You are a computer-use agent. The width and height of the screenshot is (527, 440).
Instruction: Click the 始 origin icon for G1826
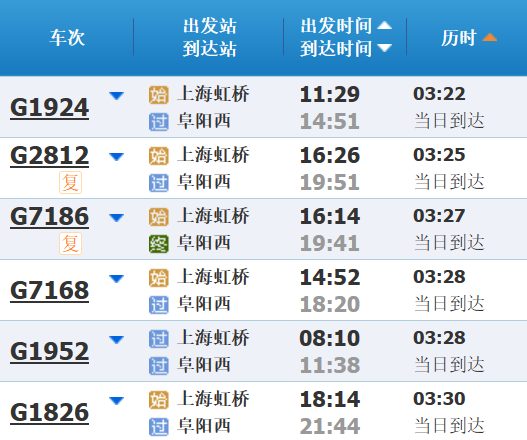pos(159,400)
